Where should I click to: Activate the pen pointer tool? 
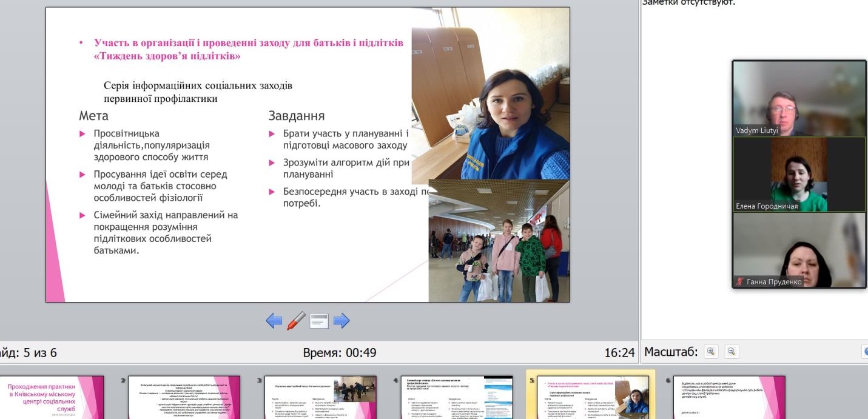pyautogui.click(x=296, y=320)
